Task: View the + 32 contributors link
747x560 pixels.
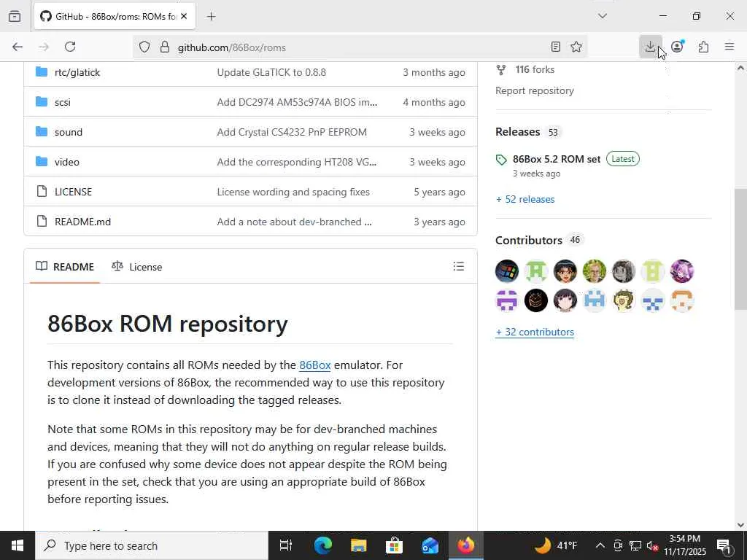Action: (535, 332)
